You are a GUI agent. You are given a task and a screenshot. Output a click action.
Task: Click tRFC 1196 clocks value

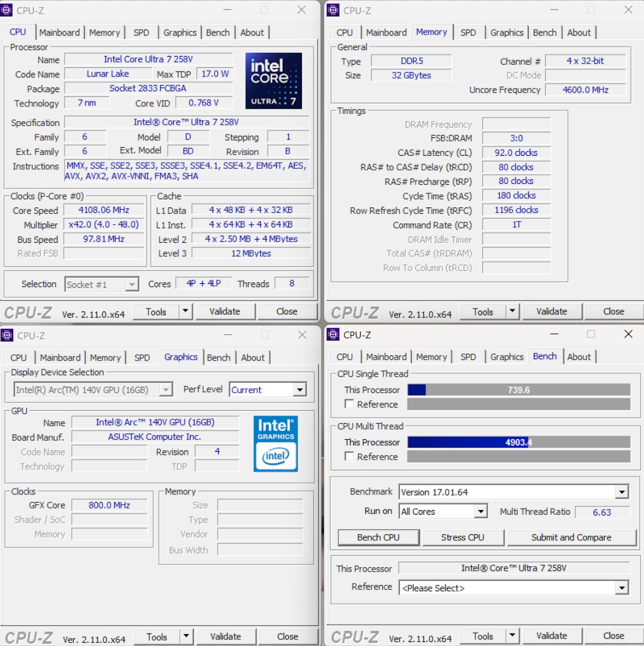click(516, 210)
